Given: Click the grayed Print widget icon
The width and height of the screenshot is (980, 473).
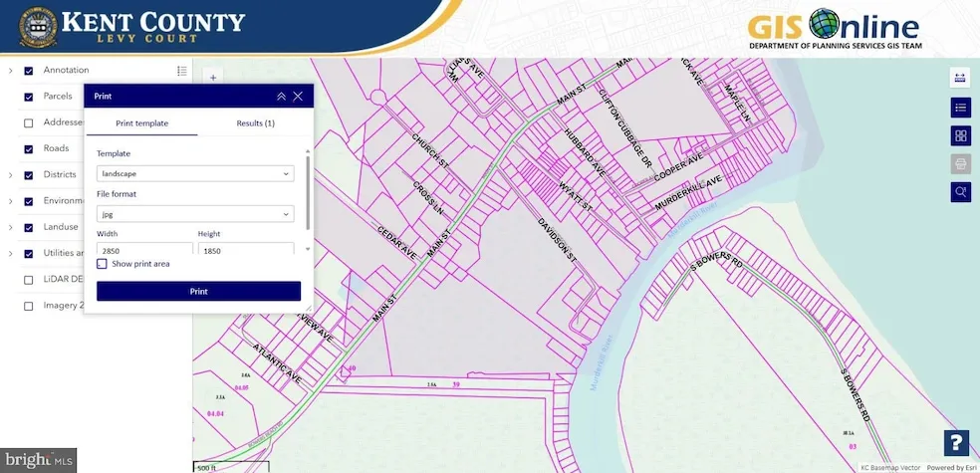Looking at the screenshot, I should click(x=960, y=164).
